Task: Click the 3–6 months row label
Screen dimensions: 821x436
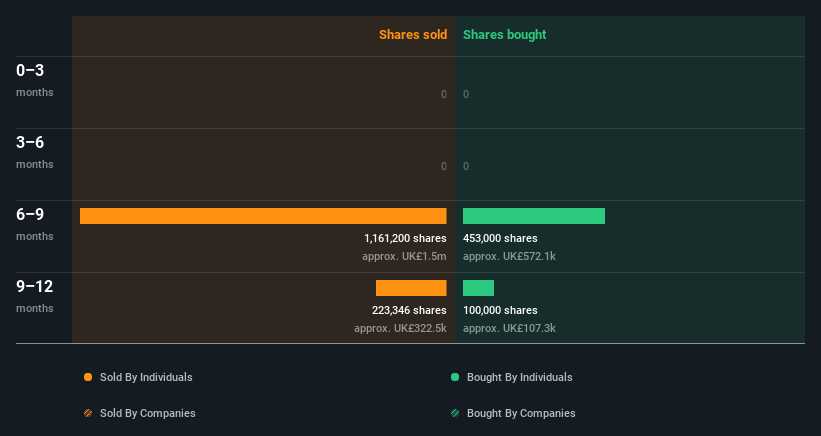Action: [x=35, y=152]
